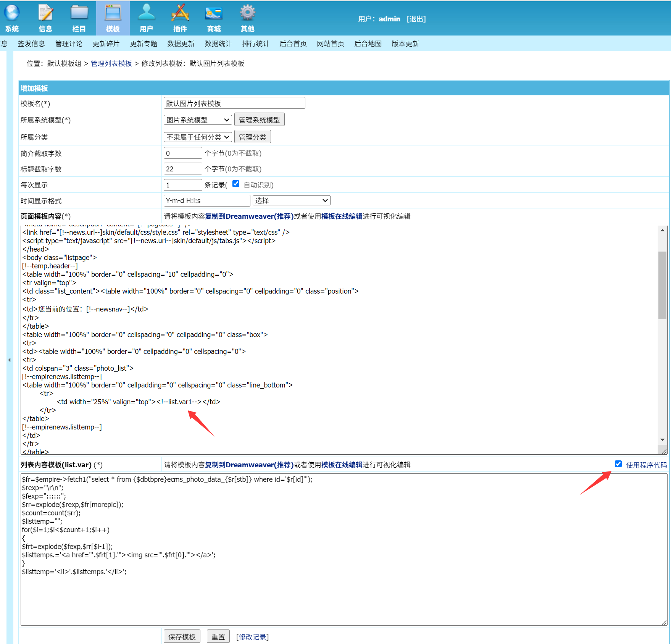Open 网站首页 menu item
Image resolution: width=671 pixels, height=644 pixels.
click(x=331, y=44)
